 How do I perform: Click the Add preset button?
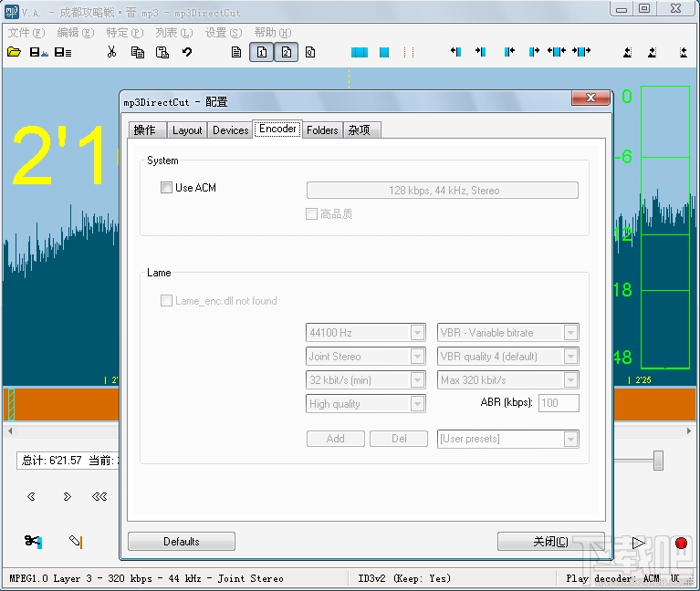click(x=335, y=439)
